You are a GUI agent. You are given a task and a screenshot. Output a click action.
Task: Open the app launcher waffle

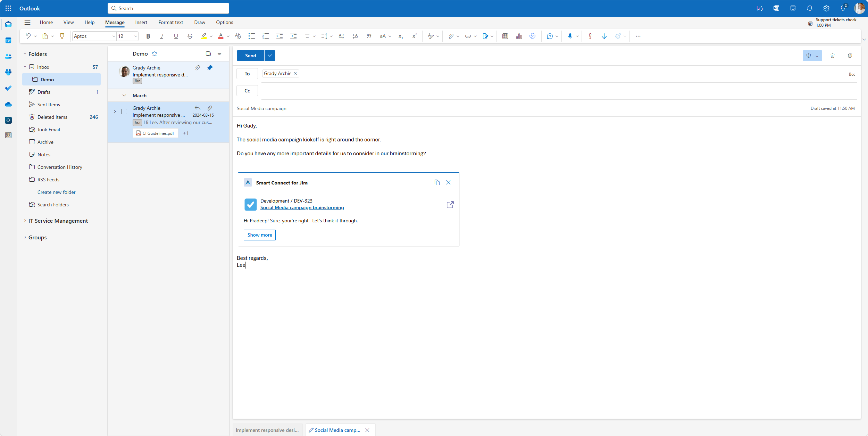pos(8,8)
